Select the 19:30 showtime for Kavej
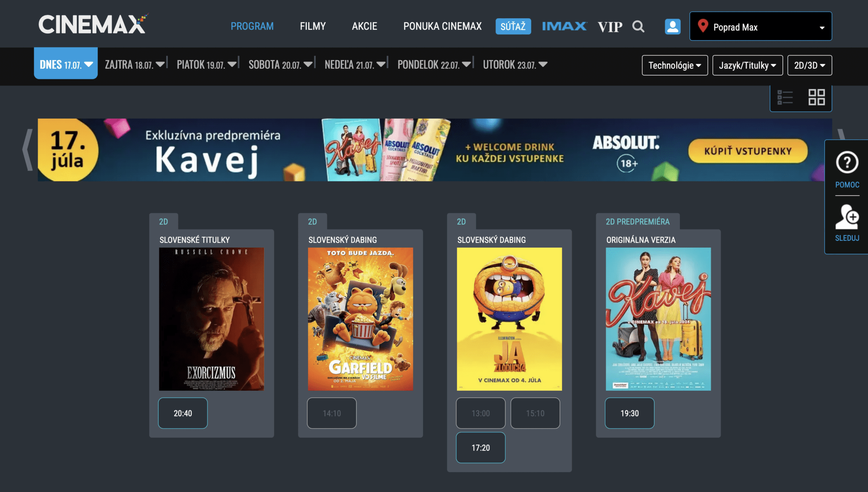The width and height of the screenshot is (868, 492). click(629, 413)
